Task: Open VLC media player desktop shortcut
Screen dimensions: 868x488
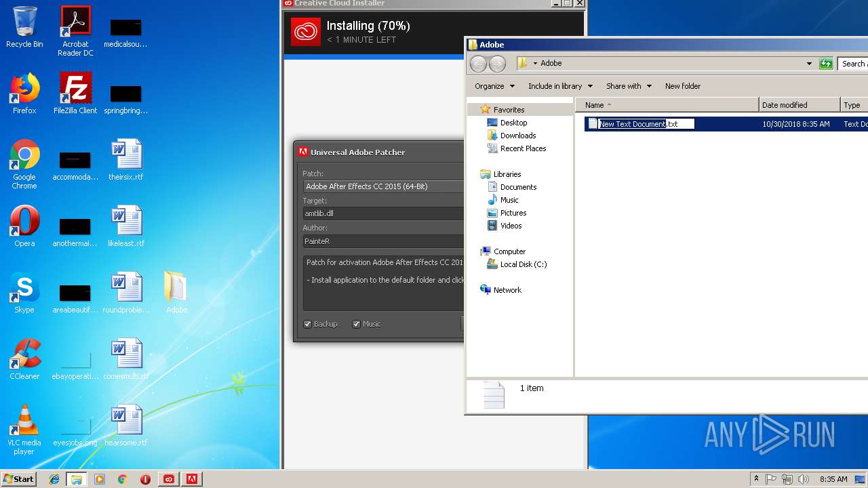Action: [x=24, y=430]
